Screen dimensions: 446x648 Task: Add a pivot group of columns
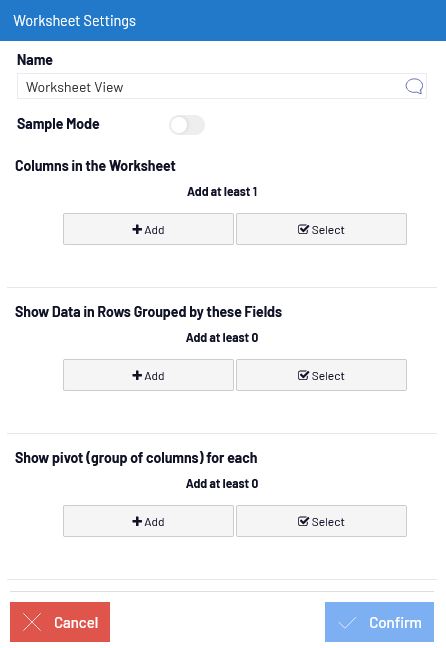coord(148,521)
